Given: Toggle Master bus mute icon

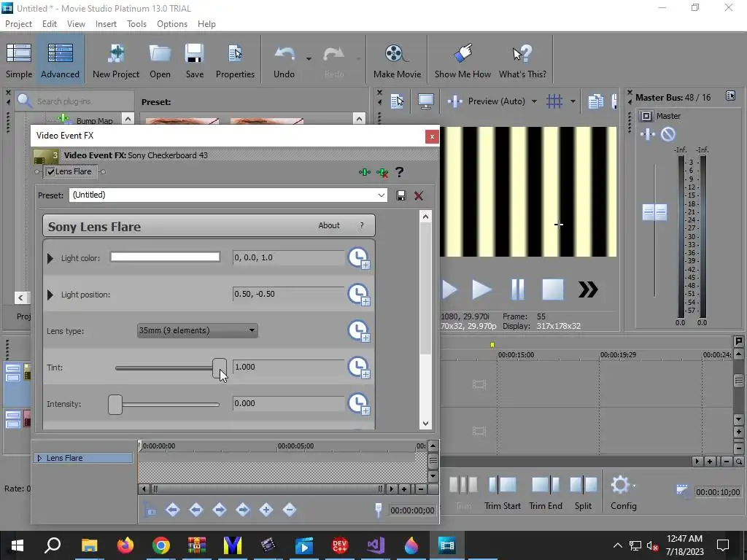Looking at the screenshot, I should click(x=668, y=134).
